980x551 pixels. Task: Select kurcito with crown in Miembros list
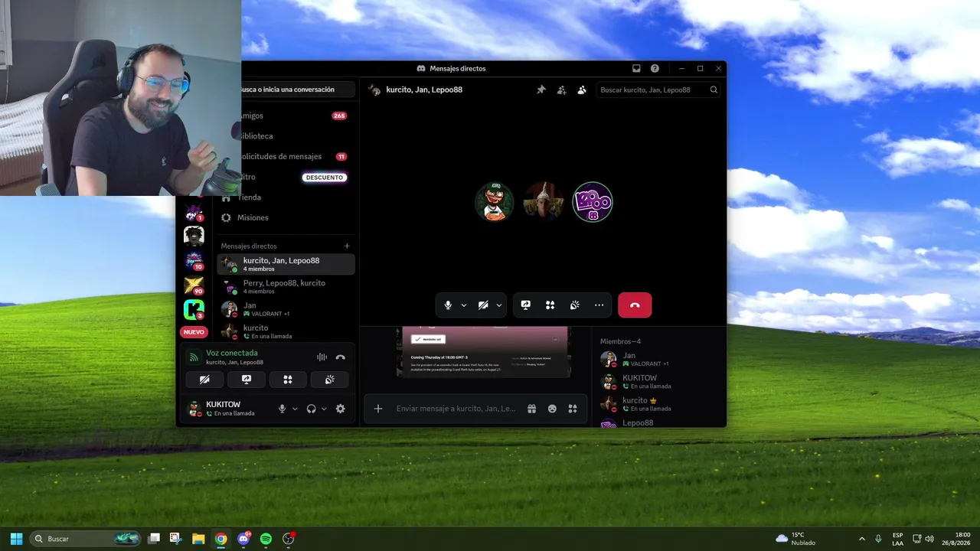pos(661,403)
